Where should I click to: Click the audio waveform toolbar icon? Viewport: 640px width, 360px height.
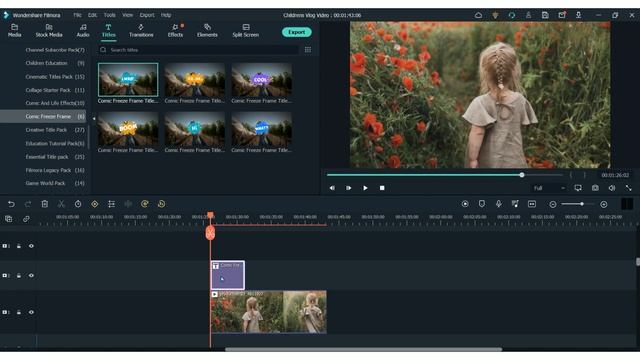click(128, 204)
